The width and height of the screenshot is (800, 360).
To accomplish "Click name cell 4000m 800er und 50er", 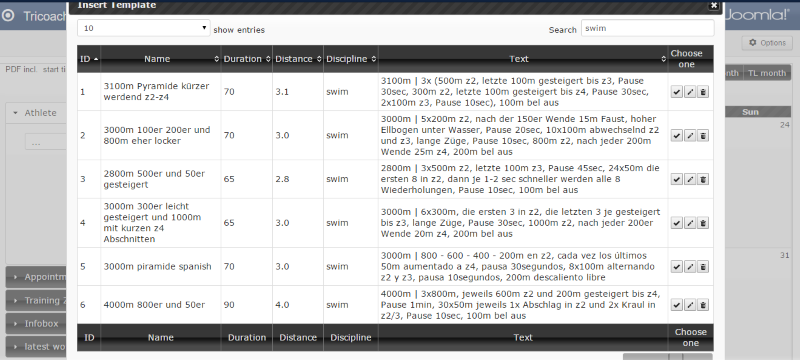I will (161, 305).
